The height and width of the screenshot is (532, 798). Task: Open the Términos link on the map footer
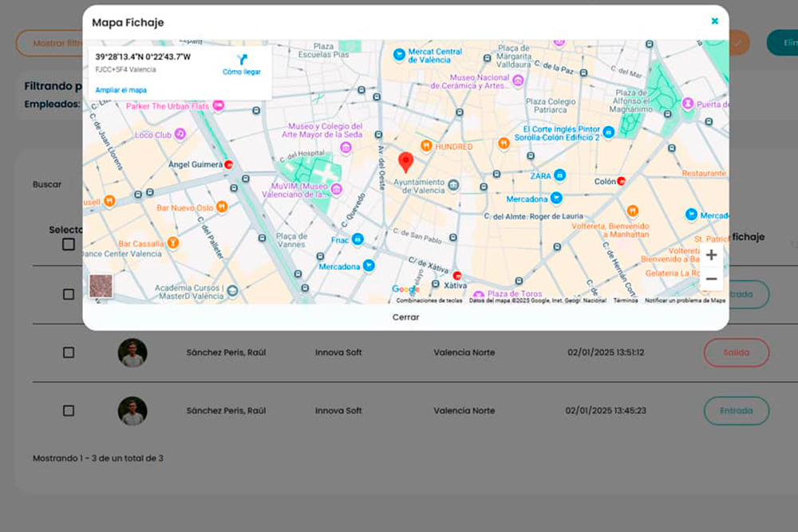[x=625, y=301]
